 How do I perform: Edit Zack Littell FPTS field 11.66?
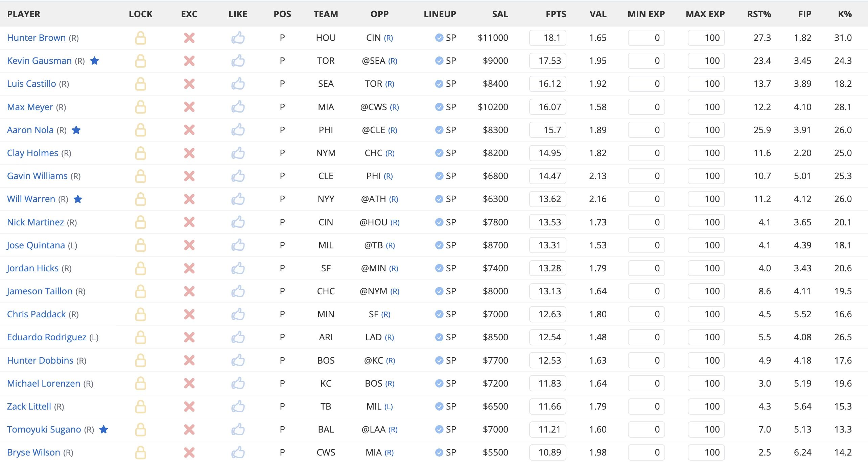[548, 407]
